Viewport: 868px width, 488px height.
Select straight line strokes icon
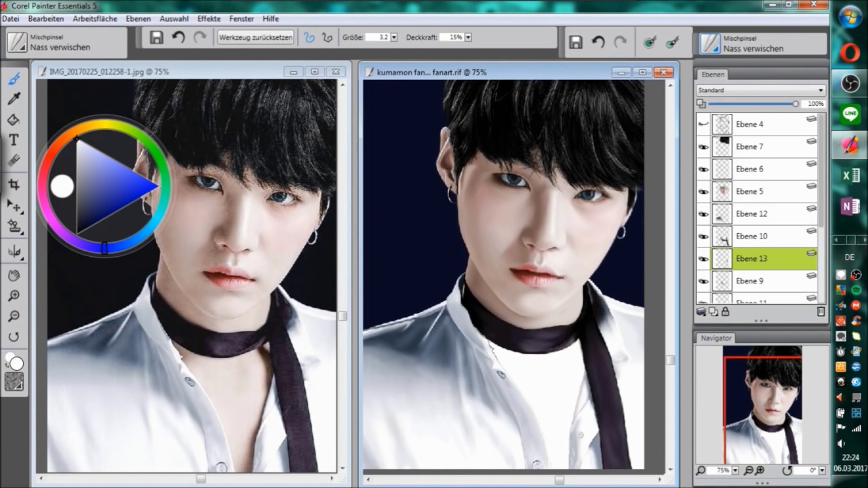point(327,37)
